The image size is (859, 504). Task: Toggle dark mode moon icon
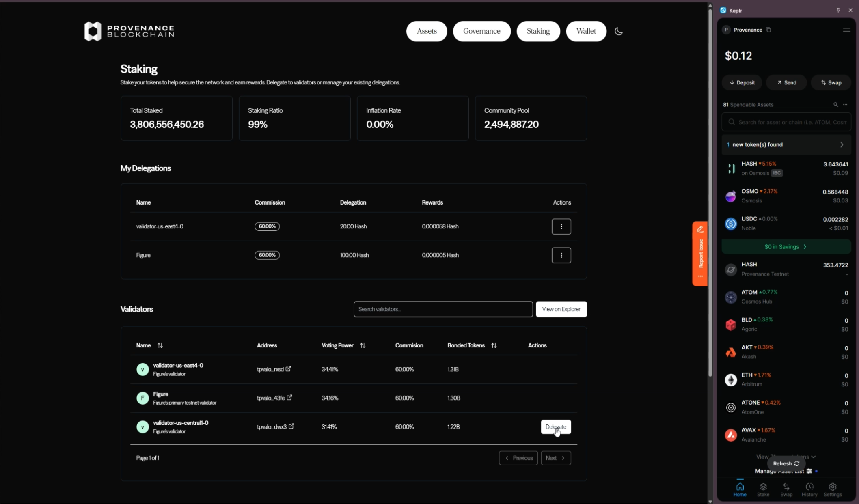click(x=618, y=31)
